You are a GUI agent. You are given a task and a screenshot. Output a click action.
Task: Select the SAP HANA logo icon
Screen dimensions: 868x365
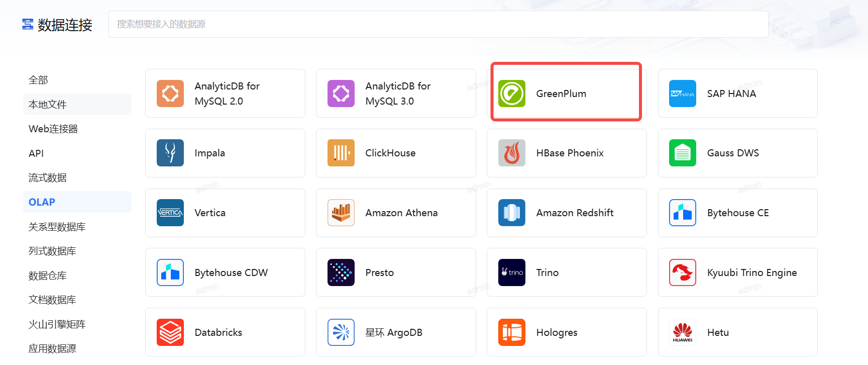682,94
